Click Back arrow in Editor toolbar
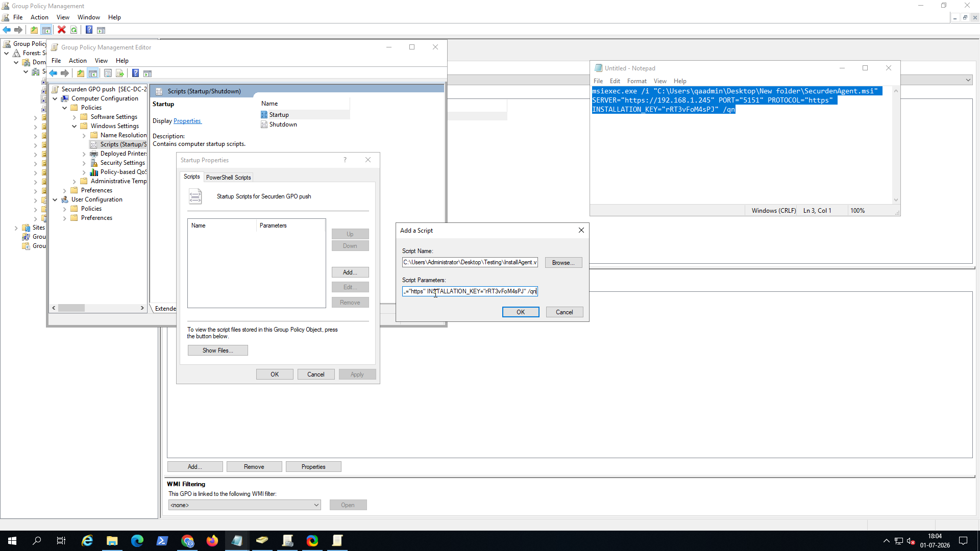 click(53, 73)
